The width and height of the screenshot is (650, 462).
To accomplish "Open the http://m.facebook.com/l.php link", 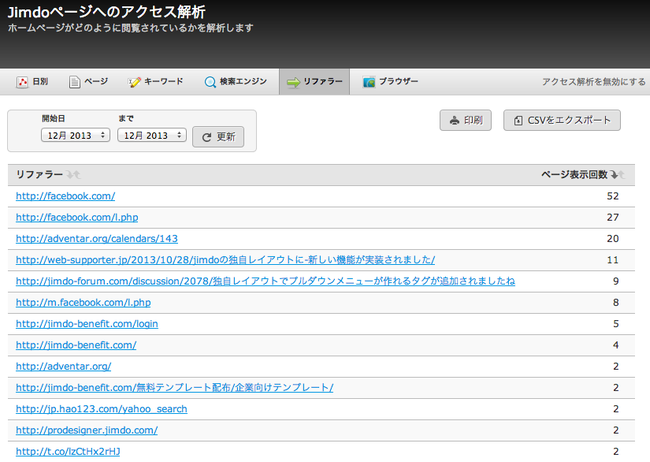I will 83,302.
